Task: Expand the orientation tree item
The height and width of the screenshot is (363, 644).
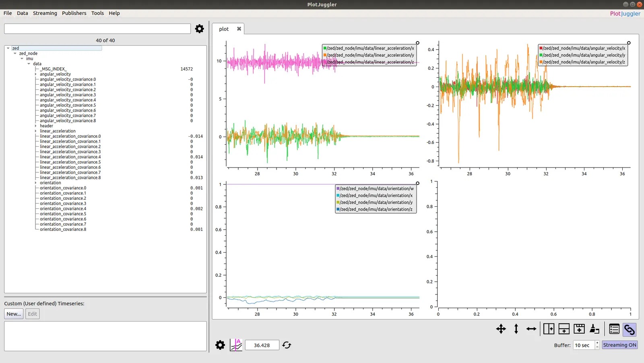Action: 36,183
